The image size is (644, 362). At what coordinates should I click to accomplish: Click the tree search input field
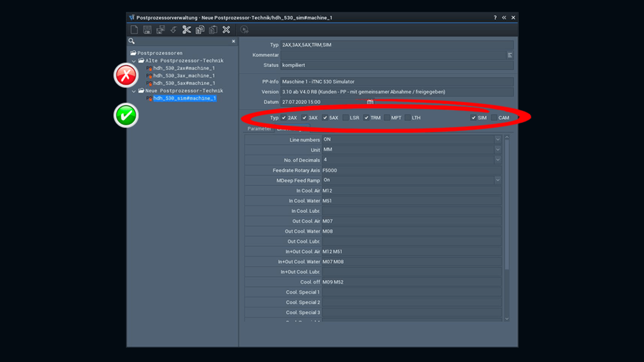point(183,41)
